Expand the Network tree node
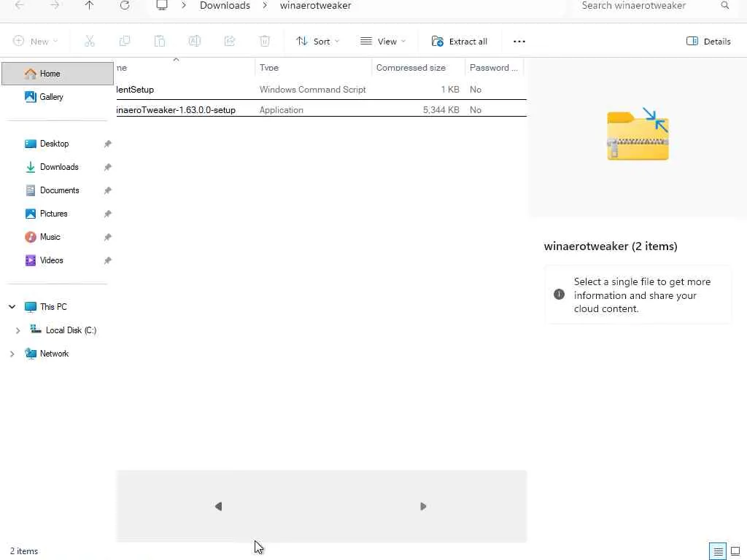Viewport: 747px width, 560px height. (12, 354)
